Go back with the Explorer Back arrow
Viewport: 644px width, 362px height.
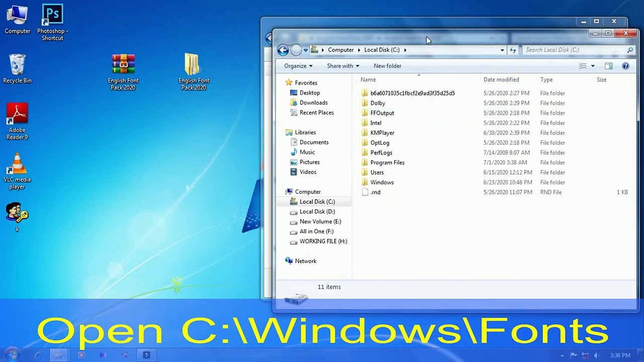coord(283,50)
